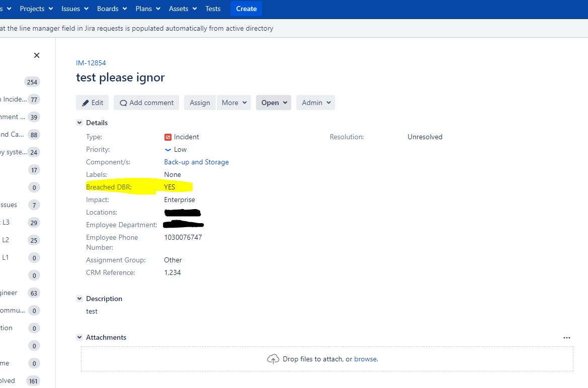
Task: Expand the More actions dropdown
Action: point(233,103)
